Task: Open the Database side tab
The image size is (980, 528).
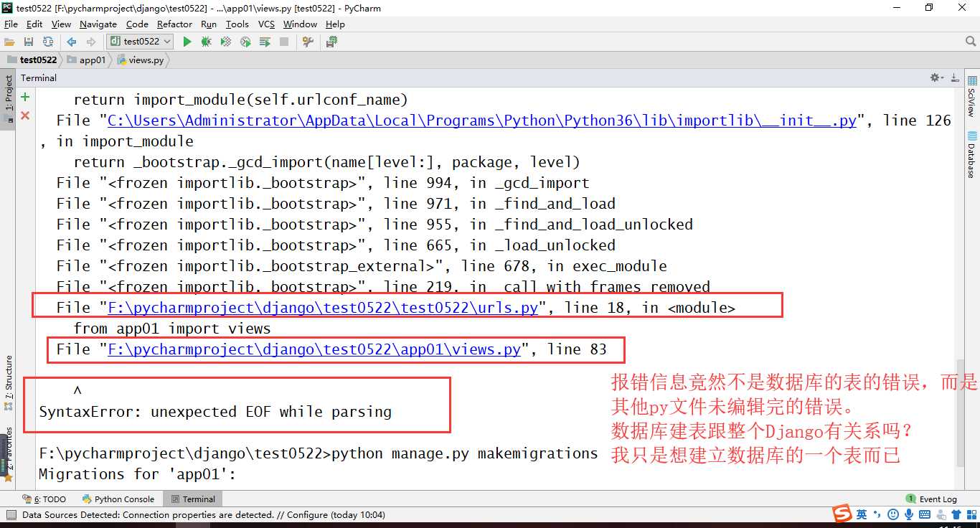Action: click(972, 154)
